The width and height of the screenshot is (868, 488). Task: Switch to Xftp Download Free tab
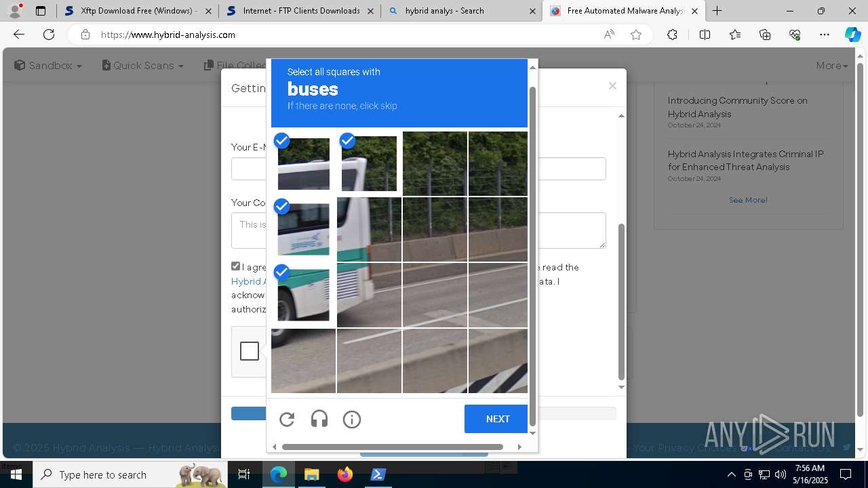click(138, 11)
